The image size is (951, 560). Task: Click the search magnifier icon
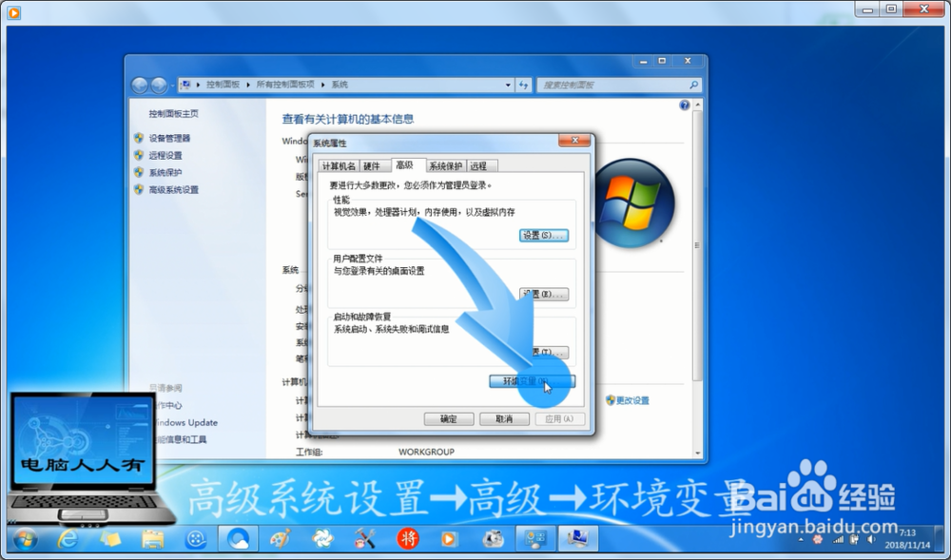click(x=694, y=85)
